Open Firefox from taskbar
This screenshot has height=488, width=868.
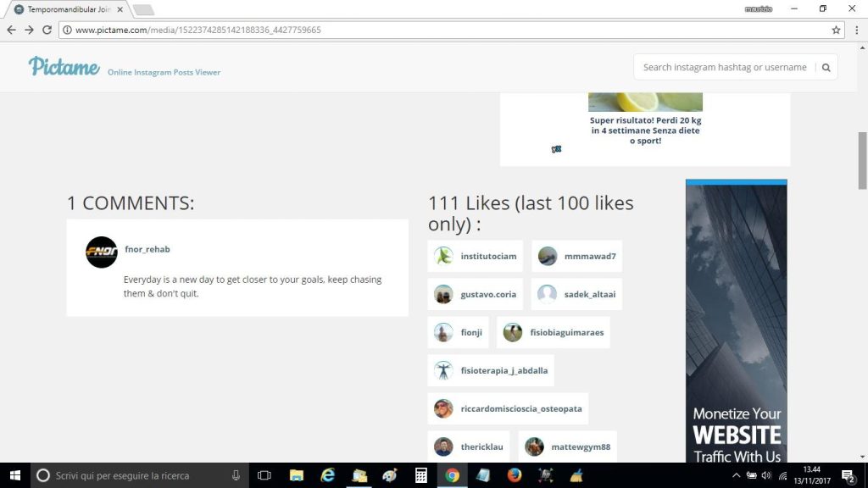pos(515,475)
